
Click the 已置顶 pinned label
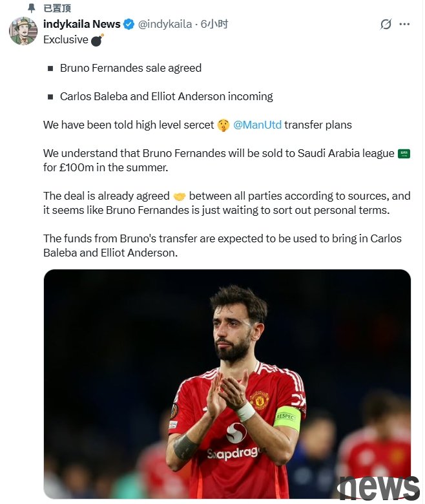(57, 8)
